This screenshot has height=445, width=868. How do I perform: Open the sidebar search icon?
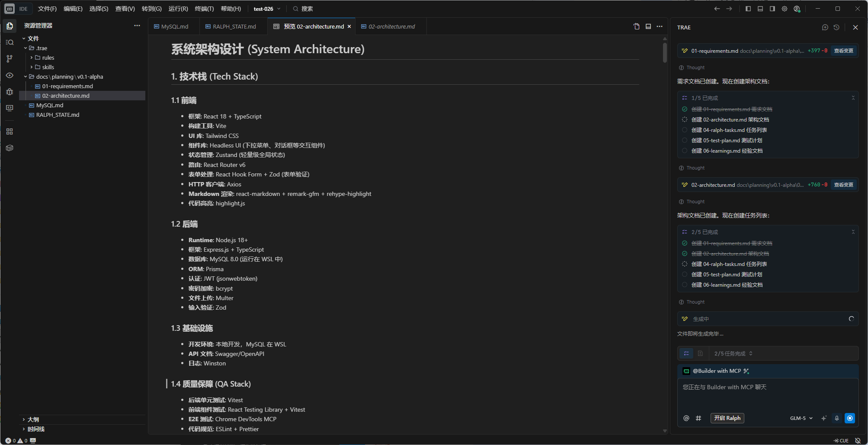[10, 42]
